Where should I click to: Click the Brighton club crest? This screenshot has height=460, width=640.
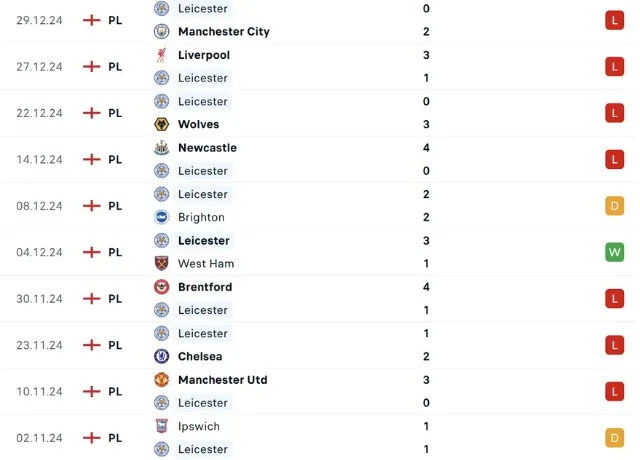coord(161,217)
